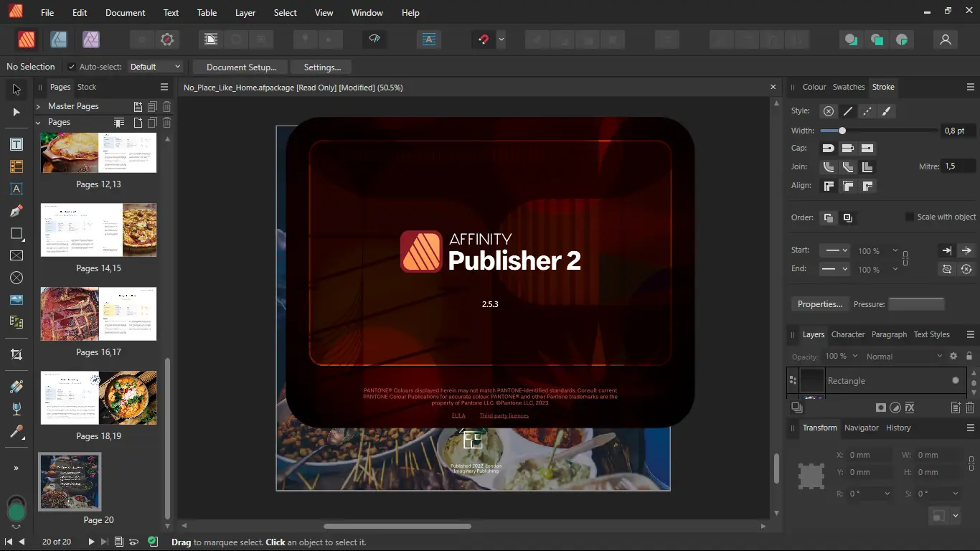Viewport: 980px width, 551px height.
Task: Select the Pen tool
Action: point(16,211)
